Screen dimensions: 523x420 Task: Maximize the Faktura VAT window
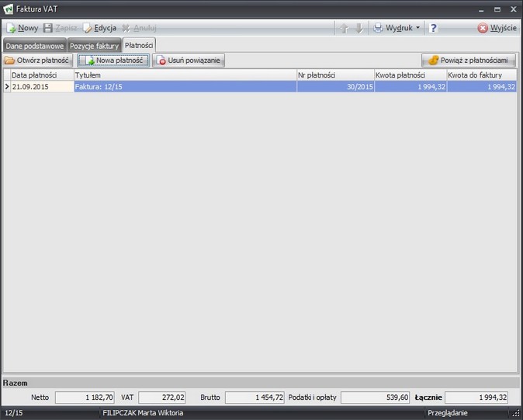click(x=497, y=9)
